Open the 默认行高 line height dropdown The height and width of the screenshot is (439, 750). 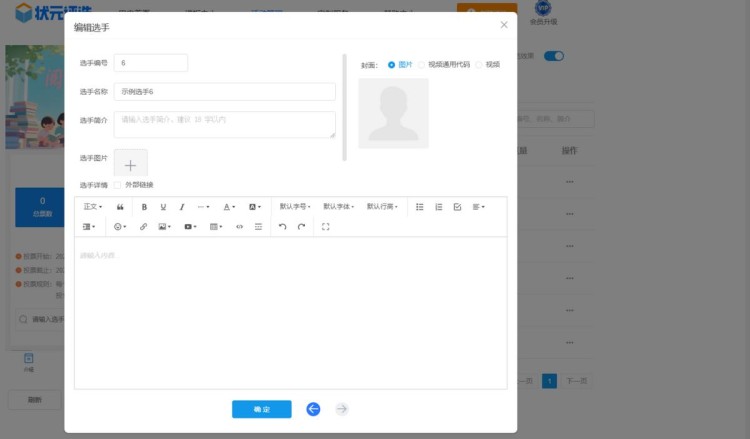click(382, 207)
